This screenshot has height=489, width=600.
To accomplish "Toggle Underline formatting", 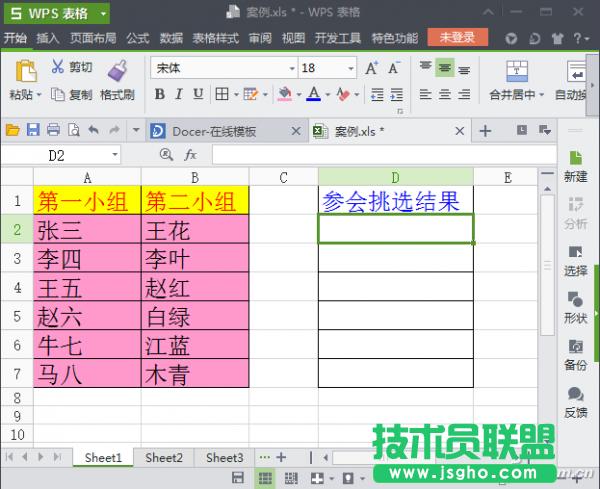I will [x=199, y=95].
